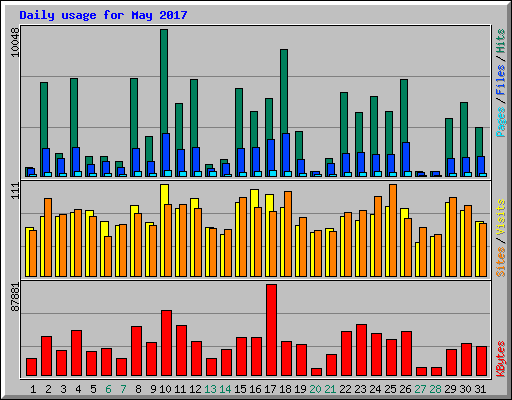
Task: Click green weekend day label 7
Action: 123,389
